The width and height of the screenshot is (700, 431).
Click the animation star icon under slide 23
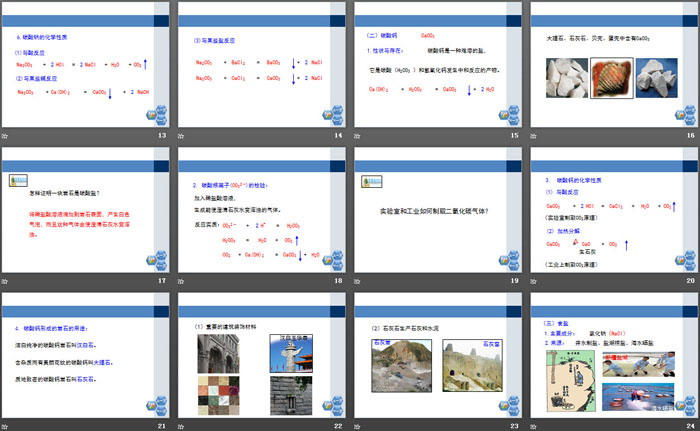pyautogui.click(x=357, y=427)
